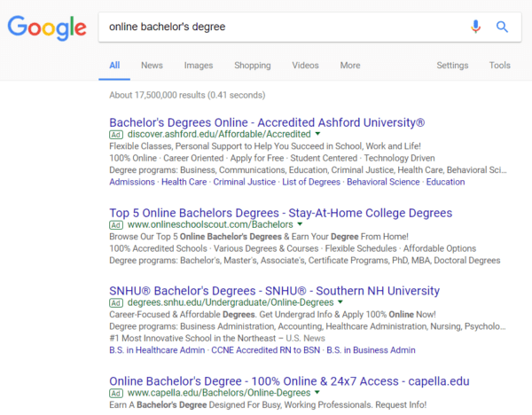Click the Ad badge beside discover.ashford.edu

click(116, 135)
